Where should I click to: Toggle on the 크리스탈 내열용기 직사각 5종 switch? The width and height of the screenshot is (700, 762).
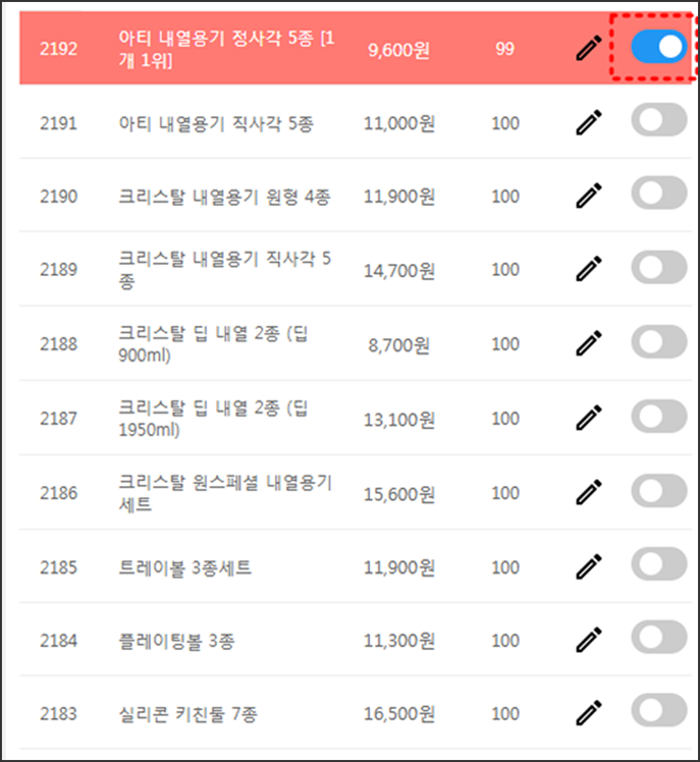[x=659, y=267]
